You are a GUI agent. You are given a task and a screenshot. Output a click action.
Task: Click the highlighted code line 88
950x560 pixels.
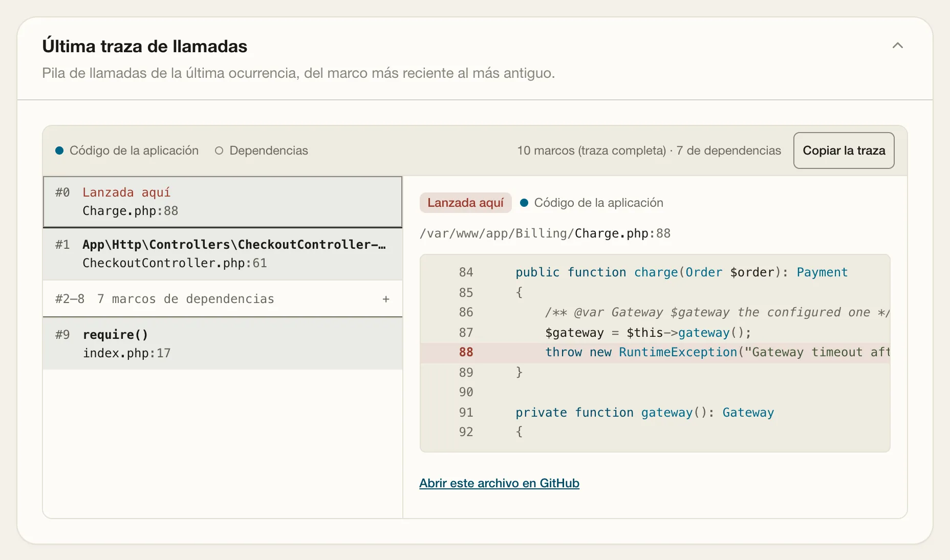655,353
